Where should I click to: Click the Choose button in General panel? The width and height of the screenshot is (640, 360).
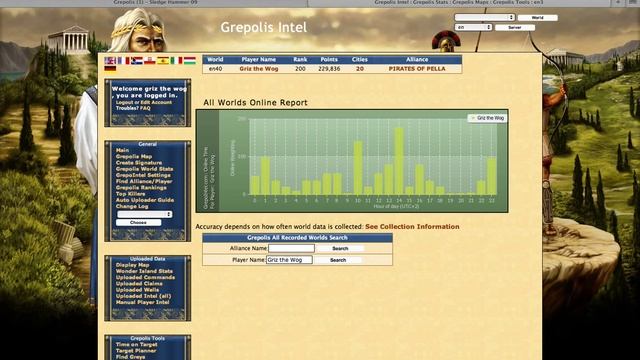click(138, 222)
